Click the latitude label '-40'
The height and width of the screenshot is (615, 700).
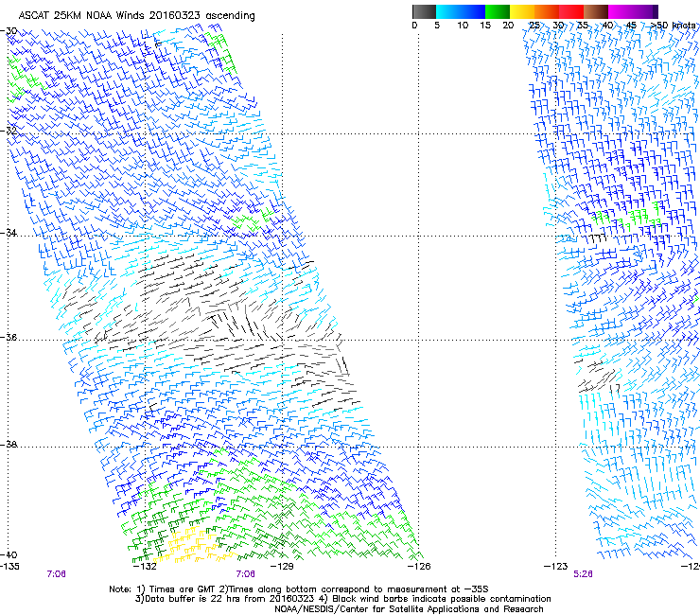click(9, 554)
